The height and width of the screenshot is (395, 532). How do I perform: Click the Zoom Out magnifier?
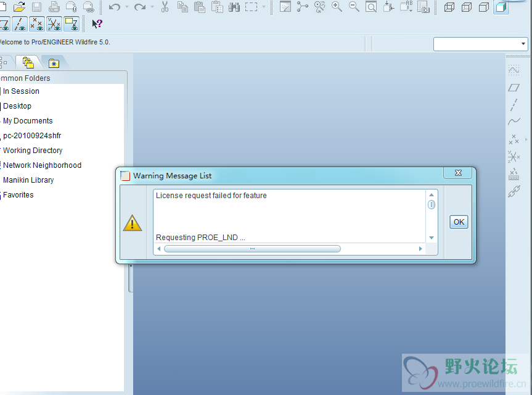point(354,6)
